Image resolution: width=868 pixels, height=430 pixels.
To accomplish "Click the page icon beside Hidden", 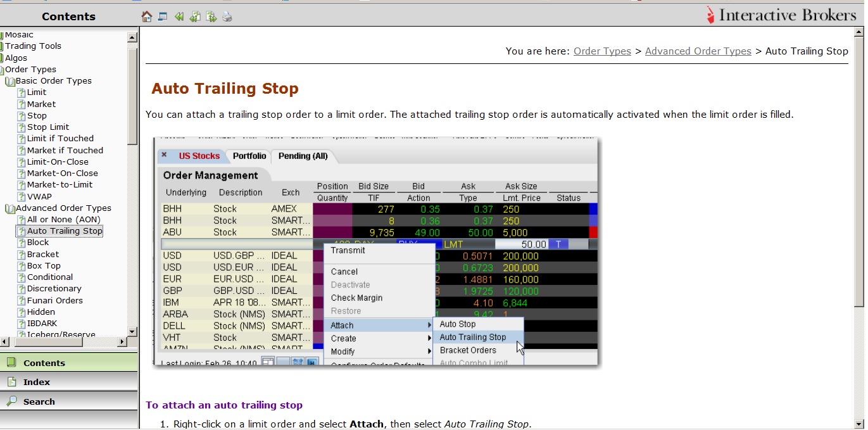I will click(x=22, y=312).
